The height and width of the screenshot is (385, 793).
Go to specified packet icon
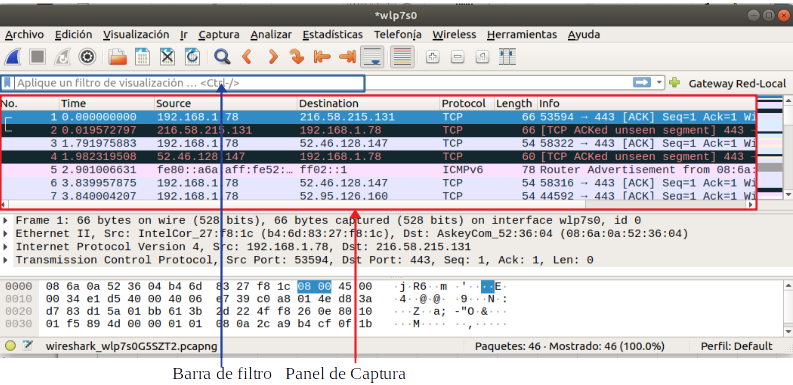coord(297,57)
